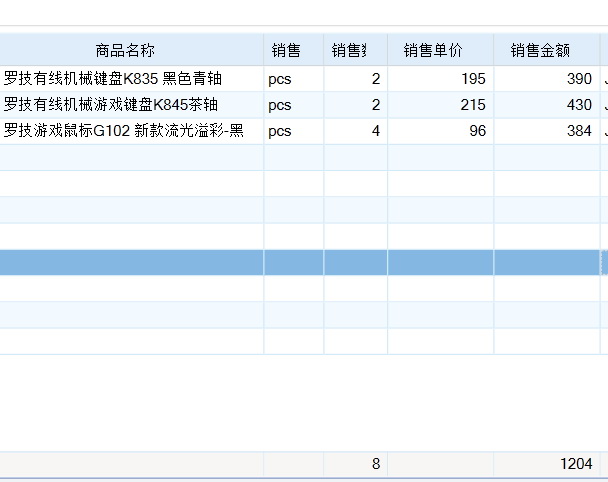Image resolution: width=608 pixels, height=482 pixels.
Task: Click the 商品名称 column header
Action: click(x=131, y=50)
